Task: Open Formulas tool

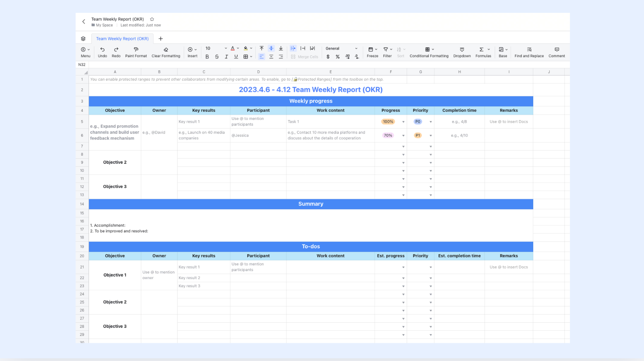Action: pyautogui.click(x=483, y=52)
